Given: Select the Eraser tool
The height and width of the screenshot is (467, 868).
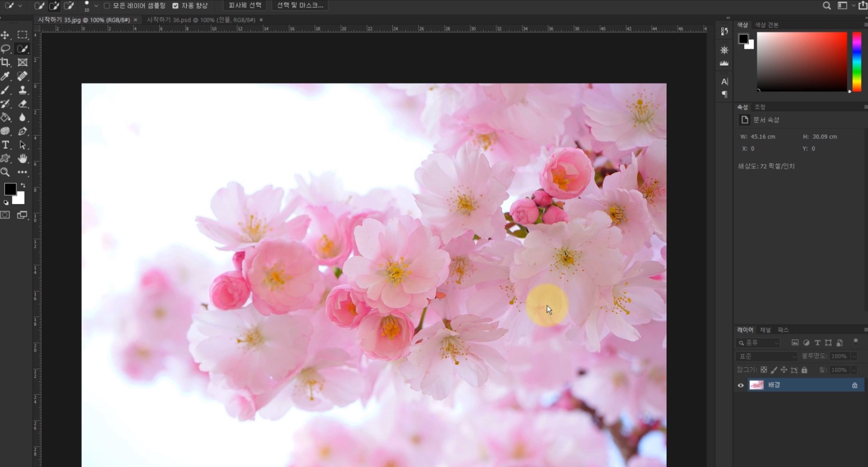Looking at the screenshot, I should (x=23, y=104).
